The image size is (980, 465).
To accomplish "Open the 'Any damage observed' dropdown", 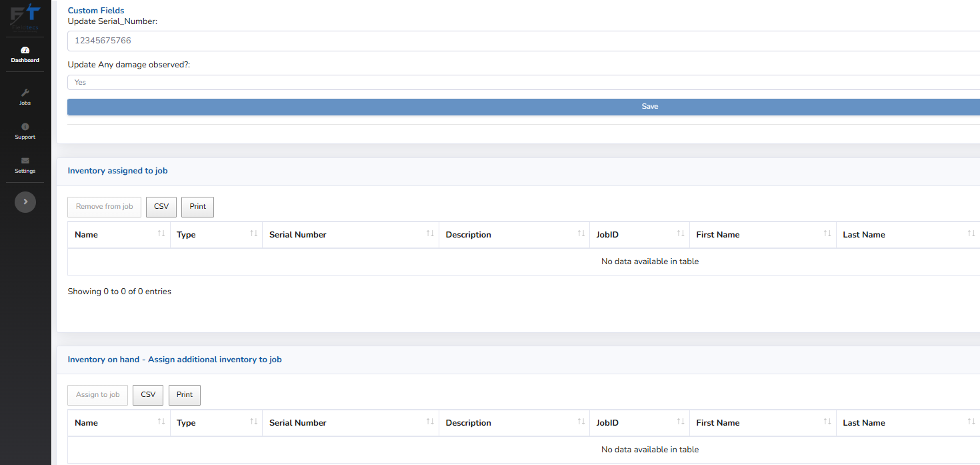I will click(x=523, y=82).
